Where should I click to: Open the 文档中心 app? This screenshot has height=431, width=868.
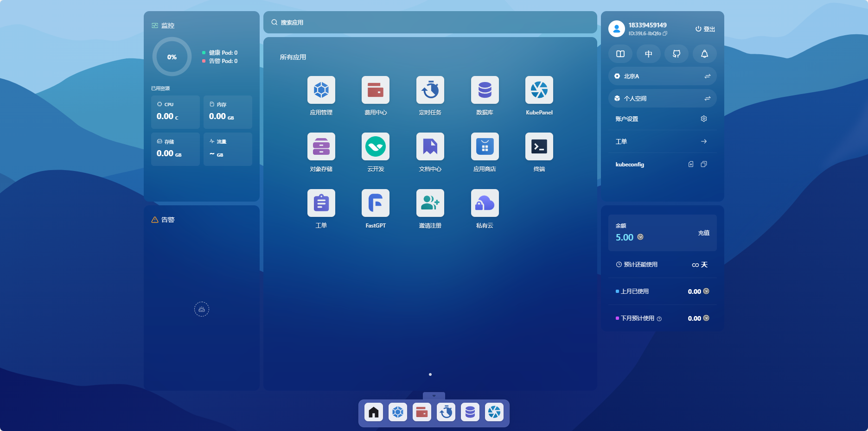[430, 146]
